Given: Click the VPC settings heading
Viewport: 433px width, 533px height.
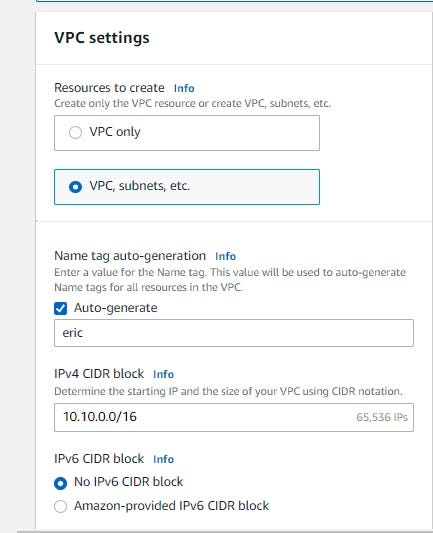Looking at the screenshot, I should [102, 38].
